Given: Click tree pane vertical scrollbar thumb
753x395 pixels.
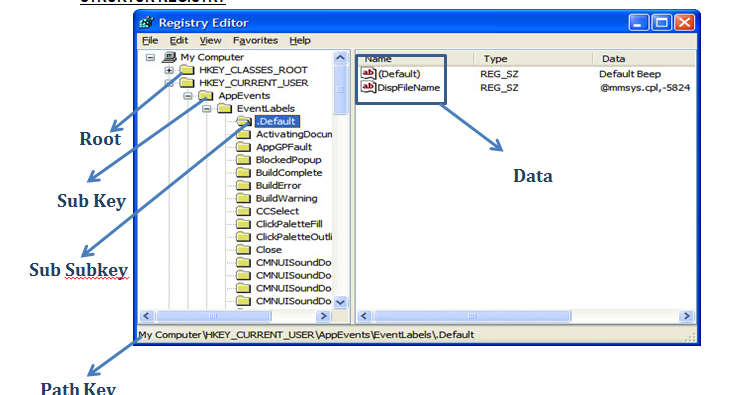Looking at the screenshot, I should [x=340, y=90].
